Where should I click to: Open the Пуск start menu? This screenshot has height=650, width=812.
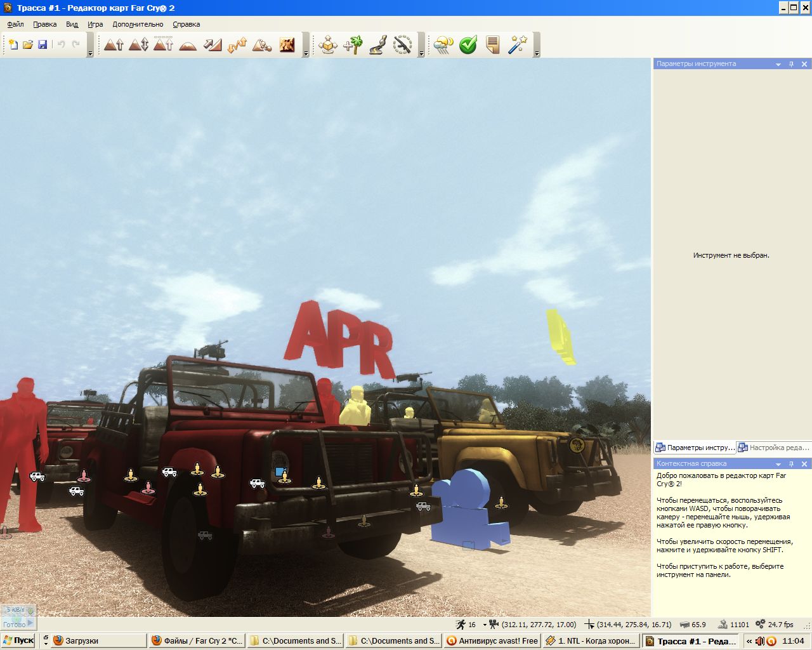pos(18,640)
